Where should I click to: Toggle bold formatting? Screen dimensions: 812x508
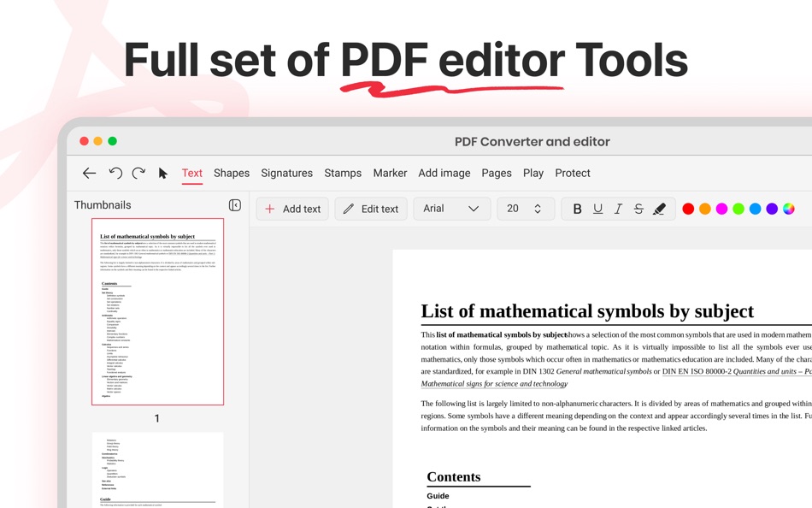pos(577,209)
